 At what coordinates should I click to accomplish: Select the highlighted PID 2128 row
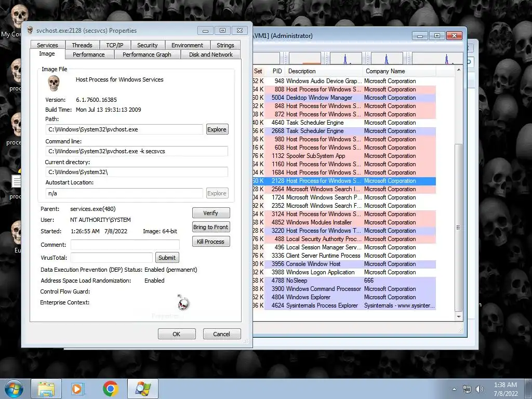tap(344, 181)
